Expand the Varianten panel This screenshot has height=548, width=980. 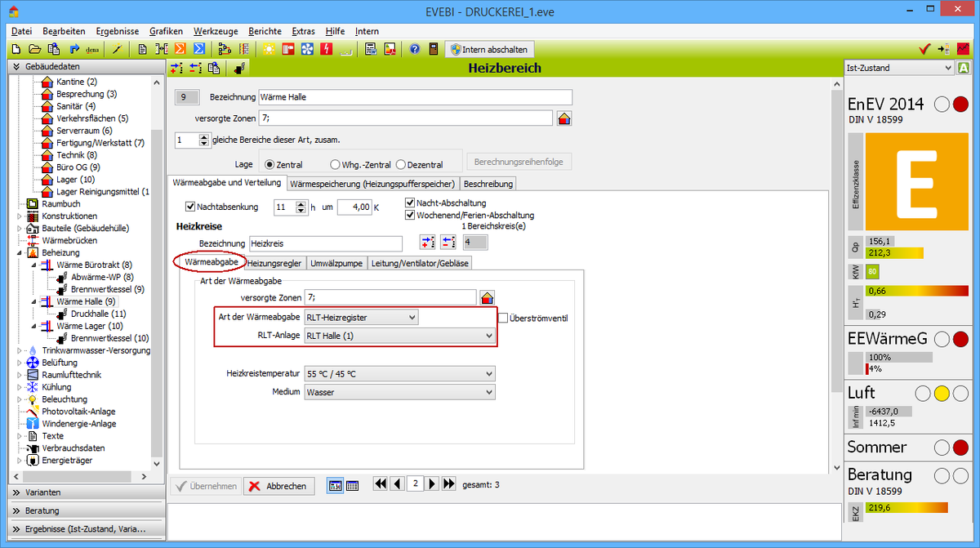[x=87, y=492]
